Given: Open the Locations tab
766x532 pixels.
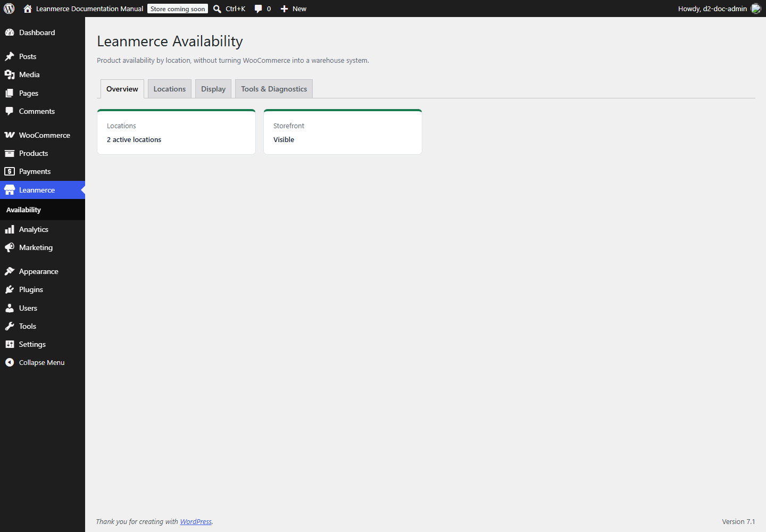Looking at the screenshot, I should click(170, 89).
